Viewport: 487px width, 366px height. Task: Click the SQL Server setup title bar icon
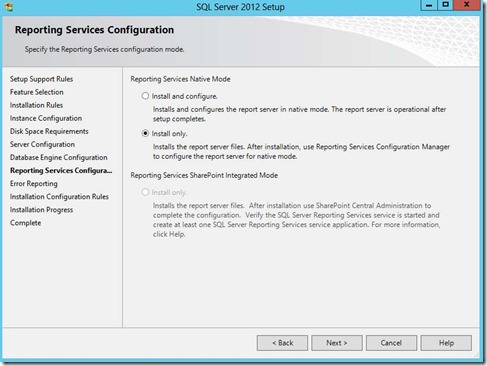pyautogui.click(x=9, y=7)
